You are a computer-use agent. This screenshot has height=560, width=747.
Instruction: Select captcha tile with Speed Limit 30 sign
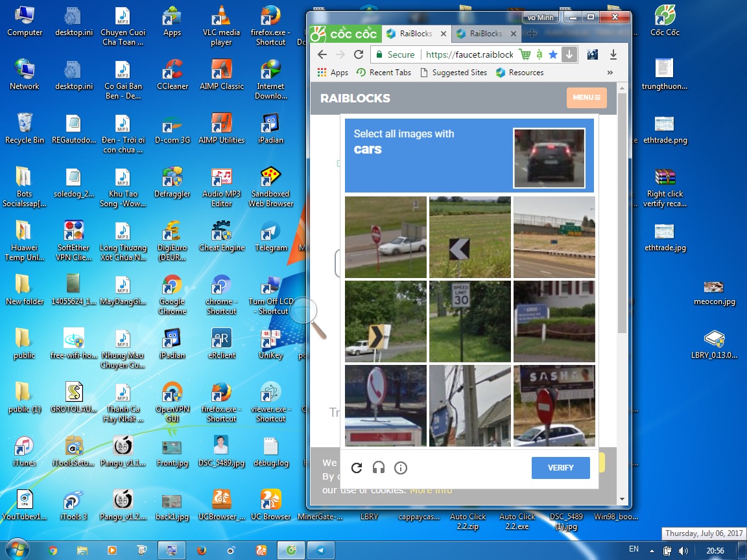tap(469, 321)
